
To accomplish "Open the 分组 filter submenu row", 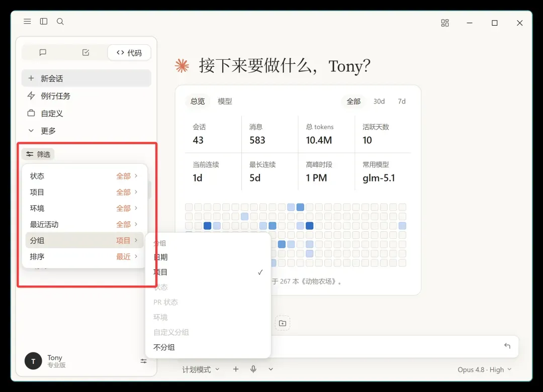I will [84, 240].
